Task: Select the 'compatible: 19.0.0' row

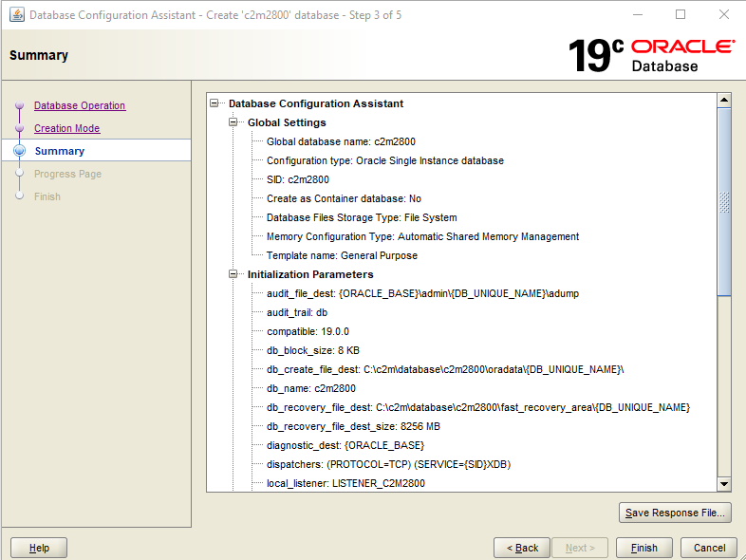Action: coord(308,331)
